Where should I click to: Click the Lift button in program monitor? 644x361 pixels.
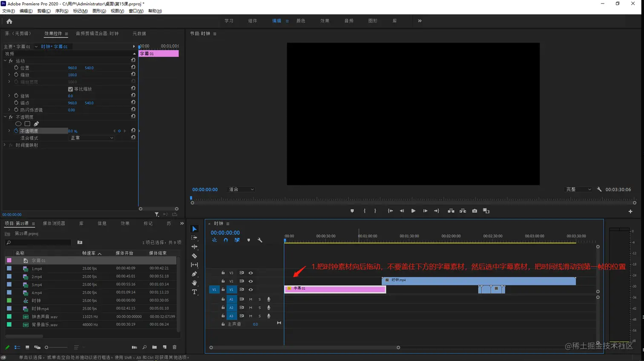tap(451, 211)
